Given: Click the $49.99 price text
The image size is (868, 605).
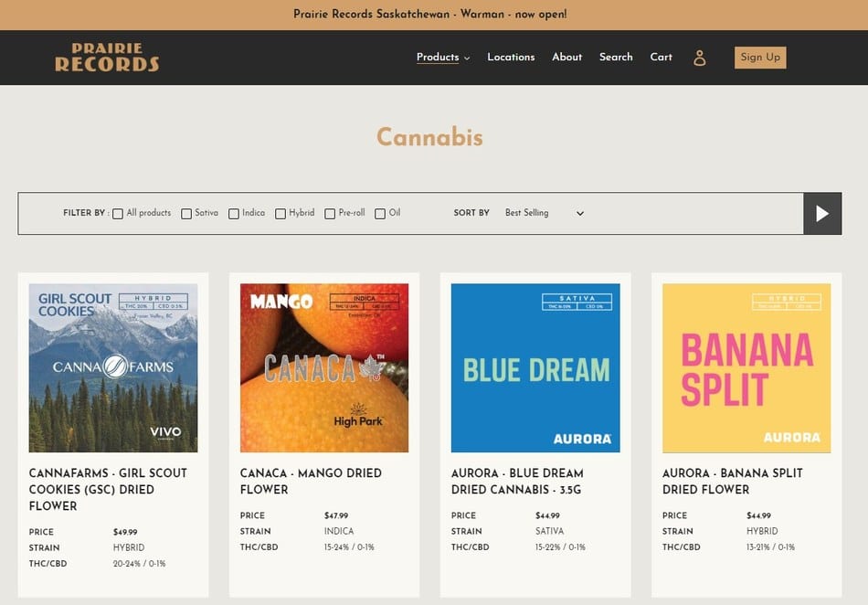Looking at the screenshot, I should coord(125,532).
